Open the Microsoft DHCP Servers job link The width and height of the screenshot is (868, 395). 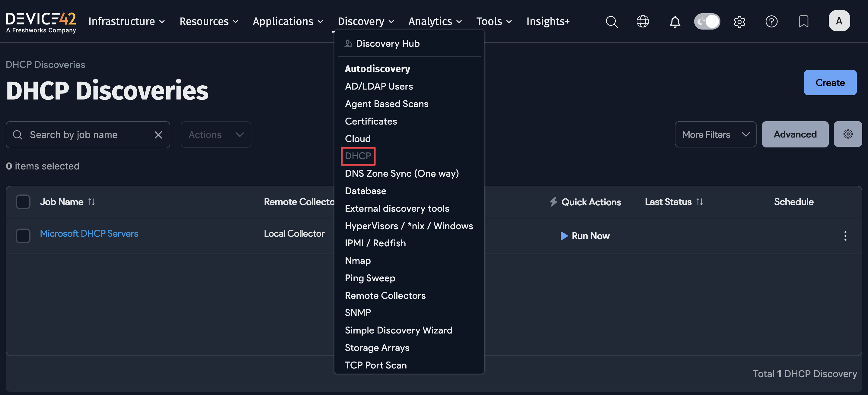tap(89, 233)
